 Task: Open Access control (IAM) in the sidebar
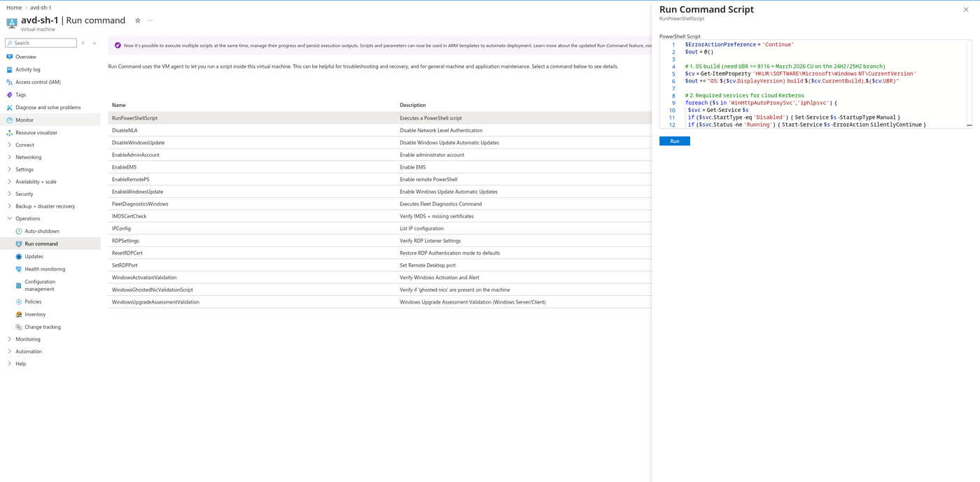38,82
